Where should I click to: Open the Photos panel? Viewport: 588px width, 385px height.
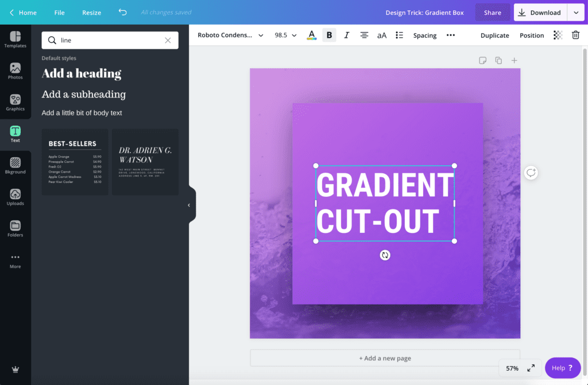click(x=15, y=71)
